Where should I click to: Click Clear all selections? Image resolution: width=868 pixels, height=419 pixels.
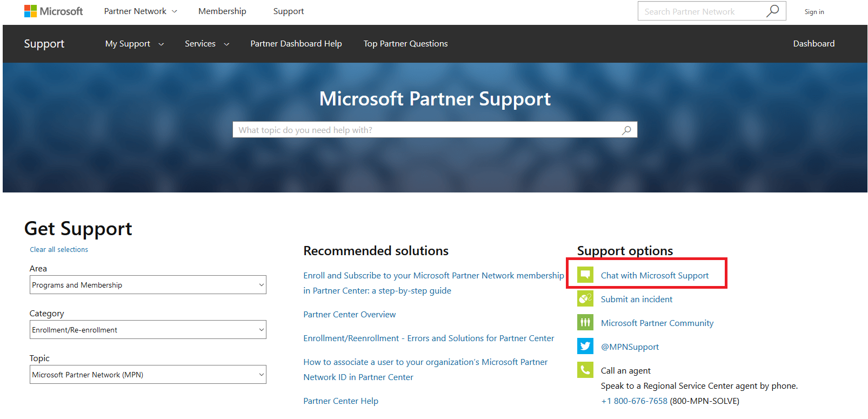click(x=59, y=249)
